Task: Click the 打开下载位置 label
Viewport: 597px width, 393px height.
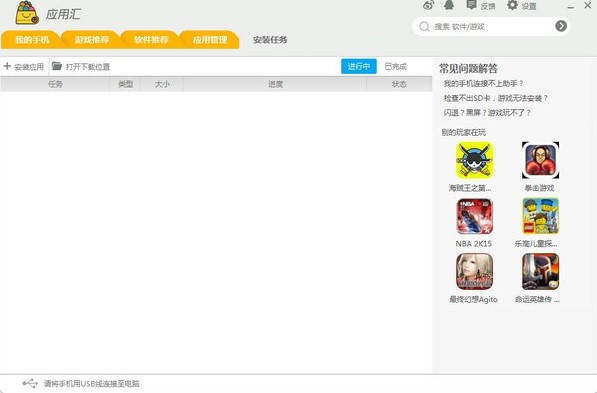Action: pyautogui.click(x=88, y=67)
